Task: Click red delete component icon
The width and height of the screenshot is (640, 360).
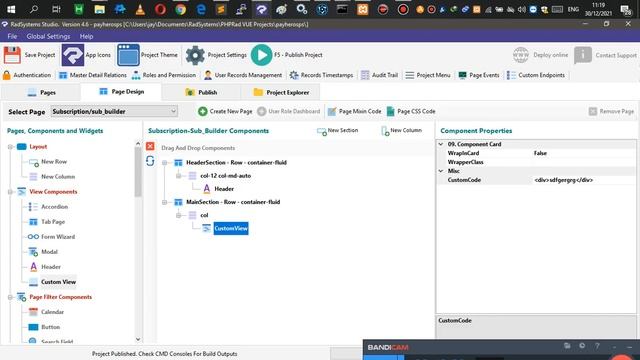Action: (x=150, y=146)
